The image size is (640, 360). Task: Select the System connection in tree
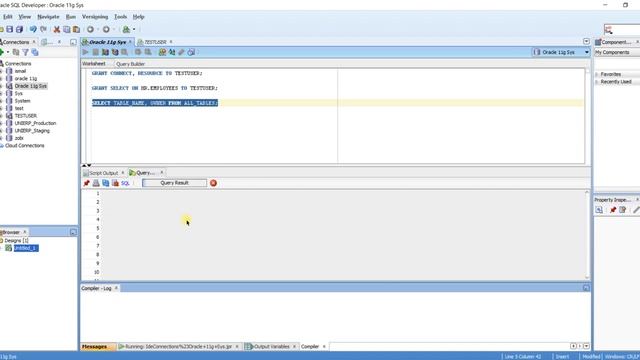[22, 101]
